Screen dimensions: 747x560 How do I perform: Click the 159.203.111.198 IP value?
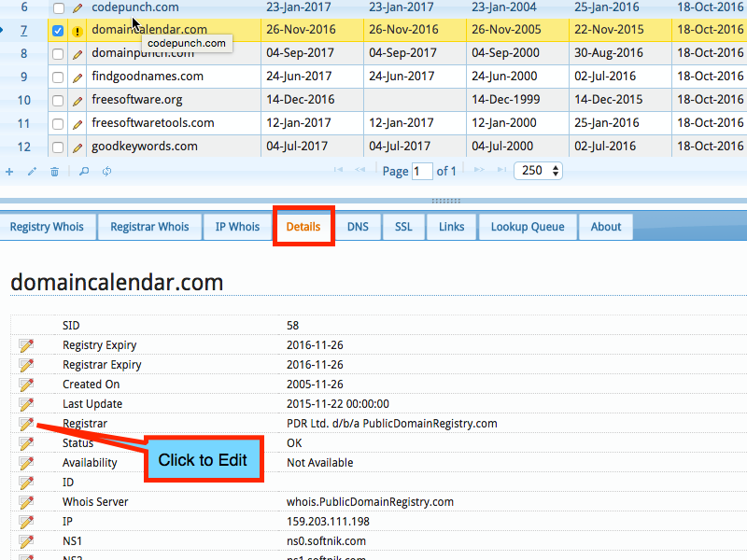[328, 522]
